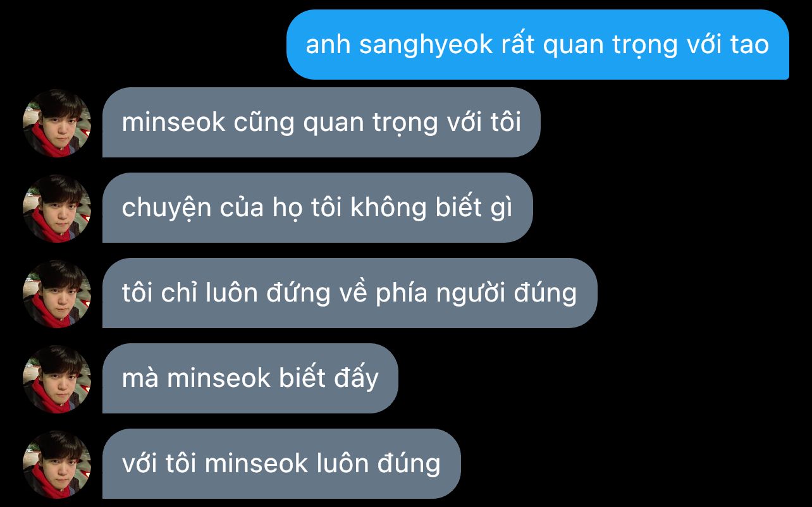
Task: Select avatar beside 'với tôi minseok luôn đúng'
Action: pos(57,464)
